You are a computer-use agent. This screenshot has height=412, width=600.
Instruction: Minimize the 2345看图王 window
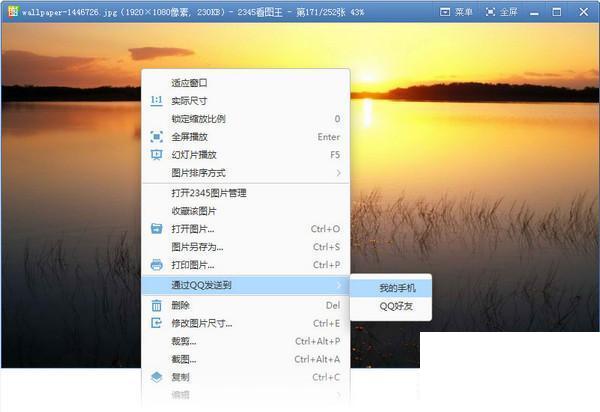pos(534,12)
